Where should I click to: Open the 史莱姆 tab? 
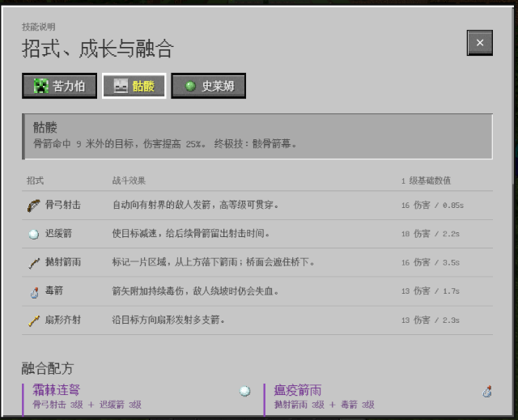pyautogui.click(x=209, y=86)
